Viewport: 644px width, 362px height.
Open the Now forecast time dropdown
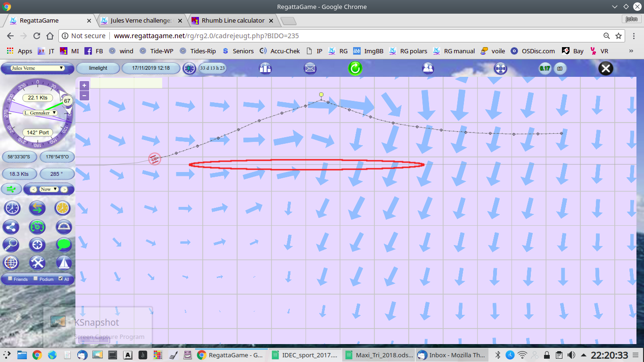[49, 189]
